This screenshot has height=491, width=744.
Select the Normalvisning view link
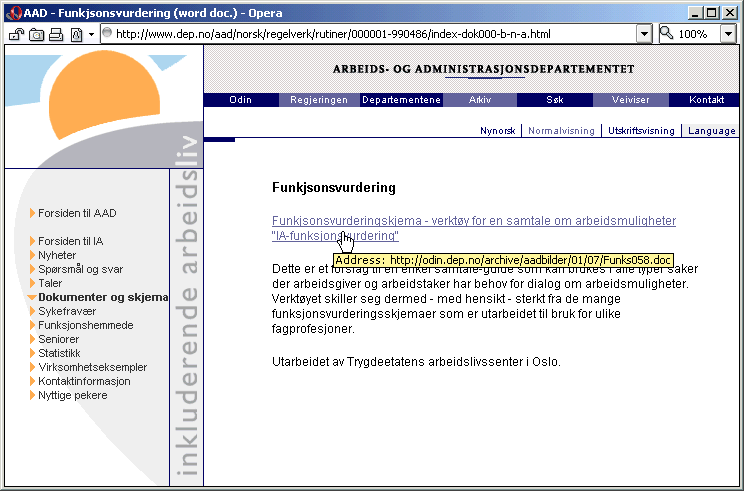point(561,130)
